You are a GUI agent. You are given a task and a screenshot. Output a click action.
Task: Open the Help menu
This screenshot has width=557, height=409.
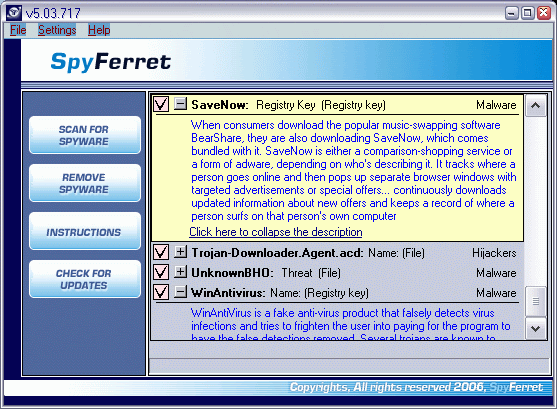(99, 30)
